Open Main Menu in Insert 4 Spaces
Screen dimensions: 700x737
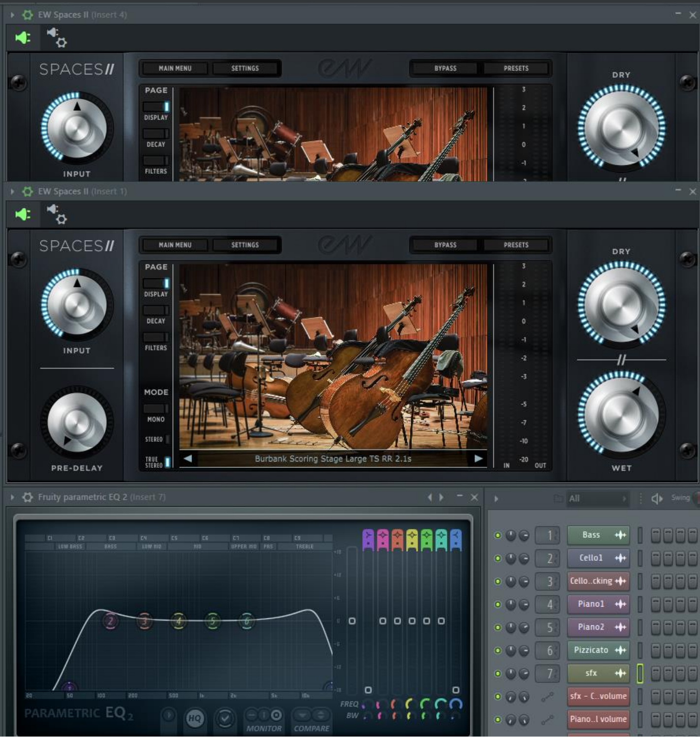pos(175,68)
